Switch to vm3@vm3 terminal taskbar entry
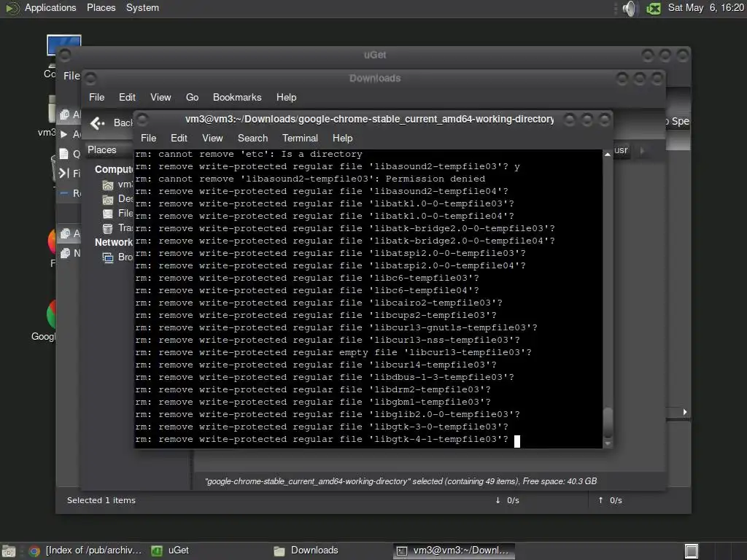747x560 pixels. pos(454,551)
